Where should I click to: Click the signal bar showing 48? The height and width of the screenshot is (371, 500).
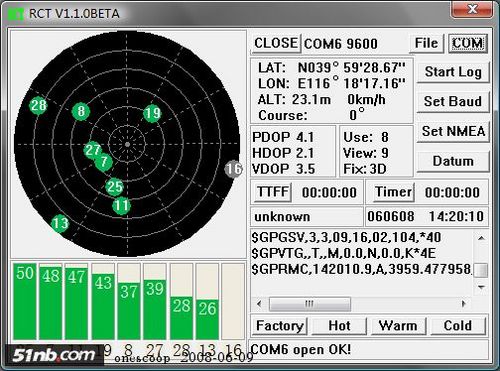click(x=51, y=301)
